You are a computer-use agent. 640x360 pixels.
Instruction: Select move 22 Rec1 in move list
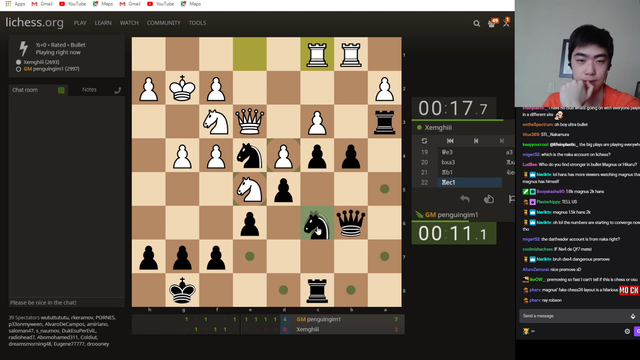[x=470, y=182]
